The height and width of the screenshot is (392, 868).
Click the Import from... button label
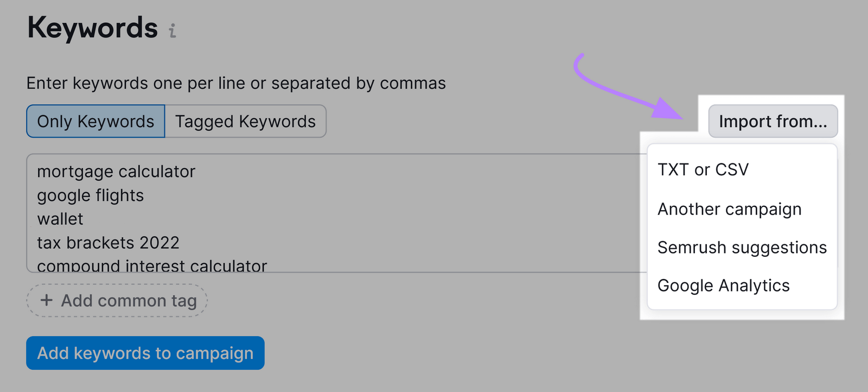coord(773,121)
